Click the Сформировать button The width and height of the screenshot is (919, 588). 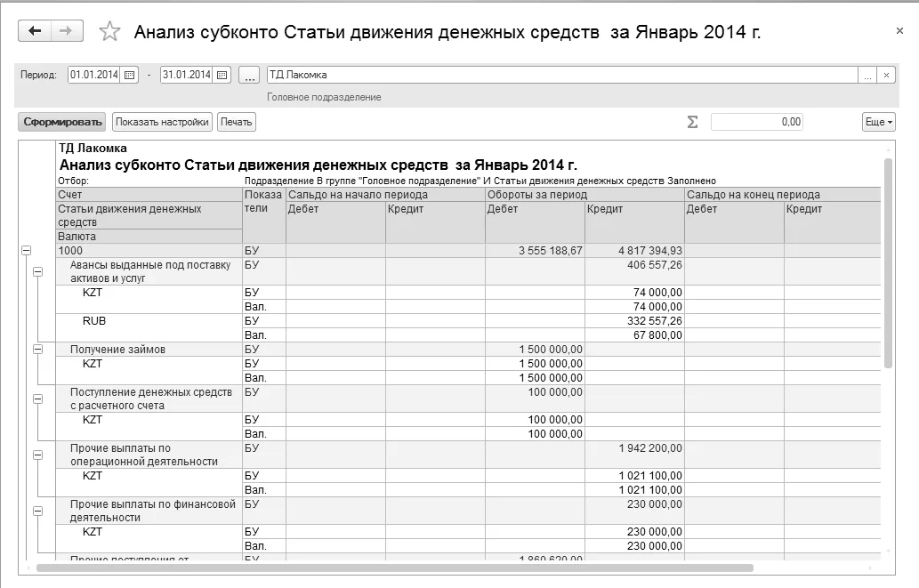point(62,122)
